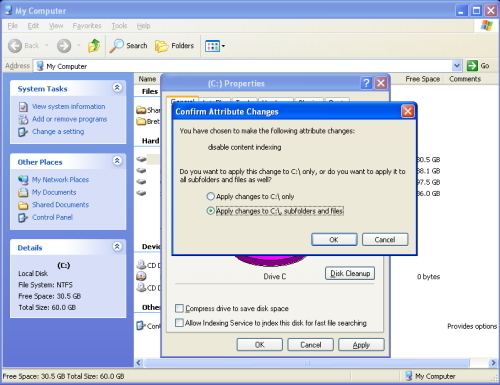Screen dimensions: 500x385
Task: Click the Address bar input field
Action: 248,66
